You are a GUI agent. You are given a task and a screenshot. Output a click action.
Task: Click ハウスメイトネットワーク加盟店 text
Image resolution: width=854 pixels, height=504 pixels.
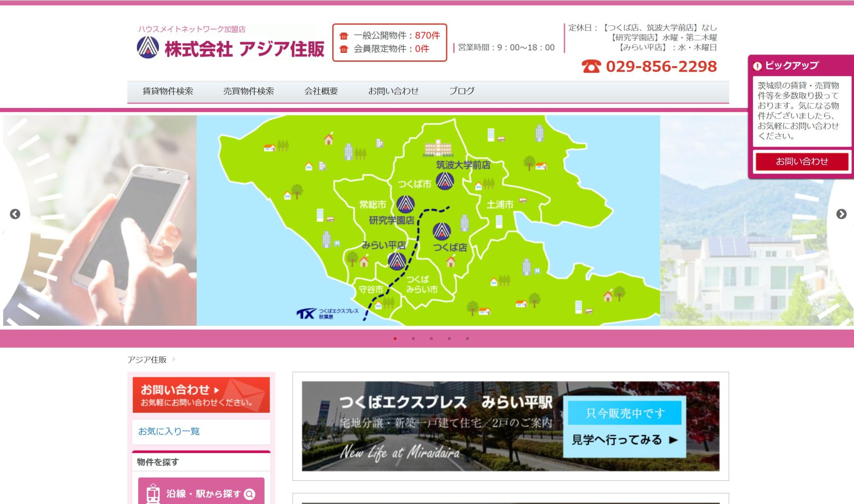[192, 29]
